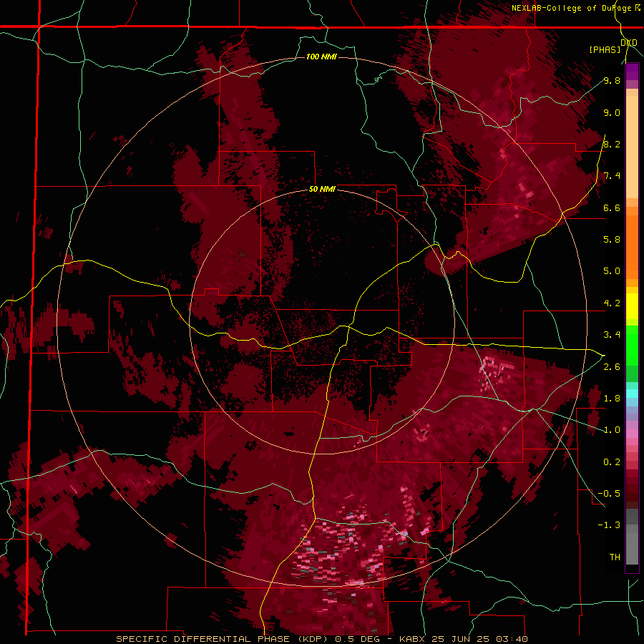The height and width of the screenshot is (644, 644).
Task: Select the 4.2 scale label
Action: point(612,303)
